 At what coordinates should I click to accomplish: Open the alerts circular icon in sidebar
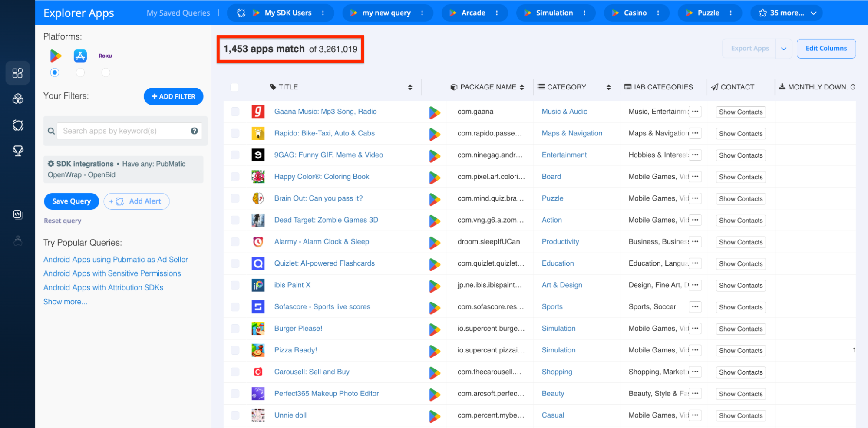click(18, 125)
